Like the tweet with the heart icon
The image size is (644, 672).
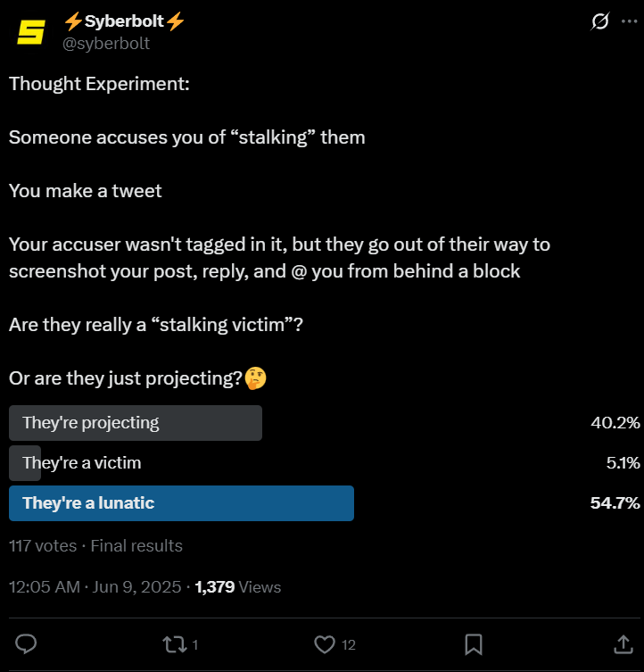(x=325, y=644)
